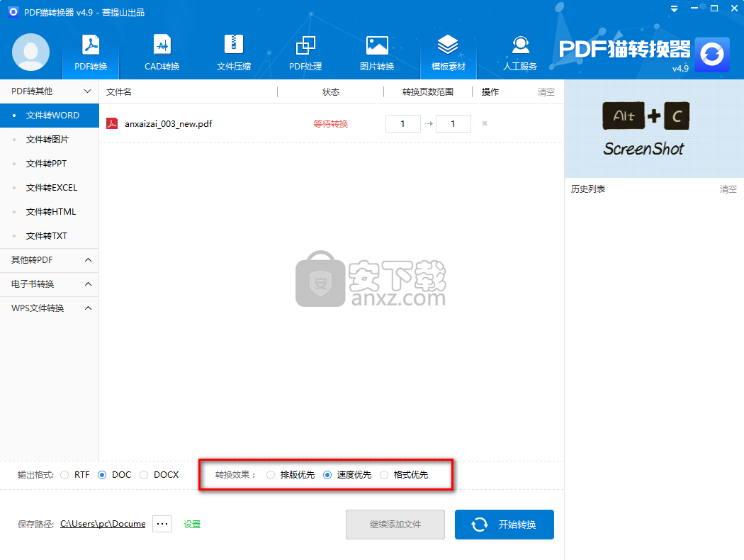The height and width of the screenshot is (560, 744).
Task: Click the file name anxaizai_003_new.pdf
Action: coord(169,124)
